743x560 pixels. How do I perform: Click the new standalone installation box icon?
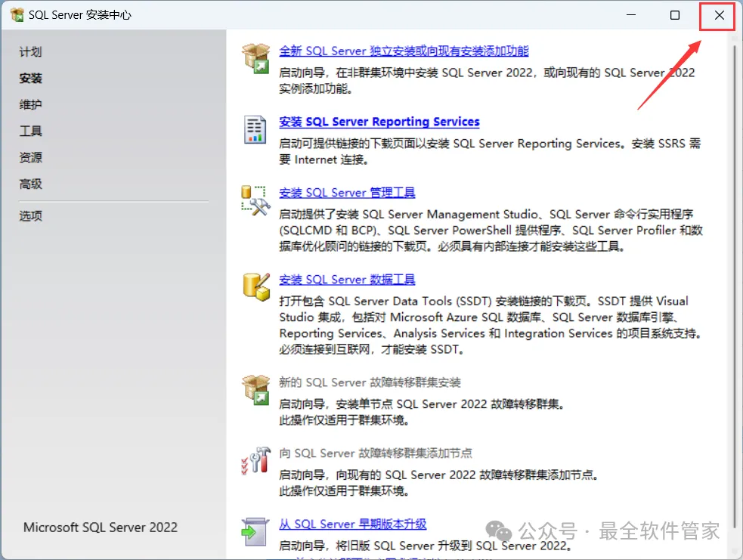tap(256, 58)
